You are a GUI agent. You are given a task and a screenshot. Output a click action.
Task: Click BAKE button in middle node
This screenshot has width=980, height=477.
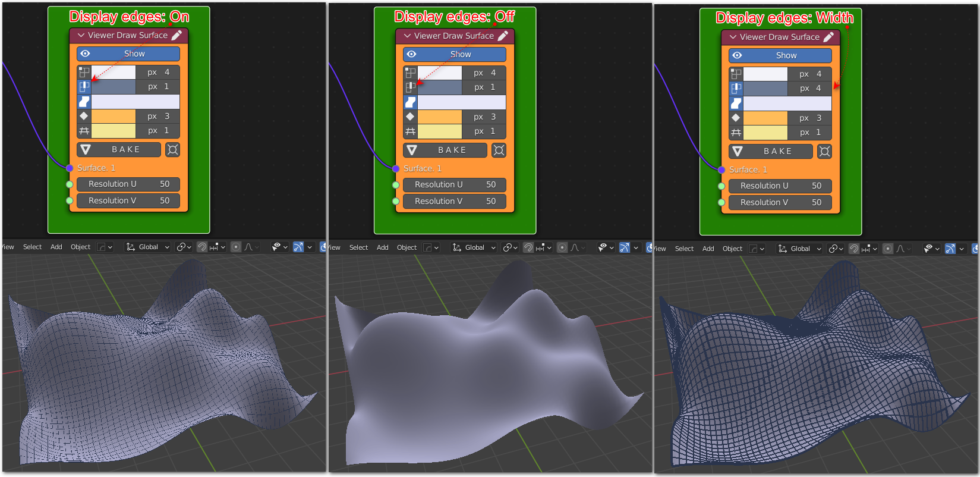(446, 150)
